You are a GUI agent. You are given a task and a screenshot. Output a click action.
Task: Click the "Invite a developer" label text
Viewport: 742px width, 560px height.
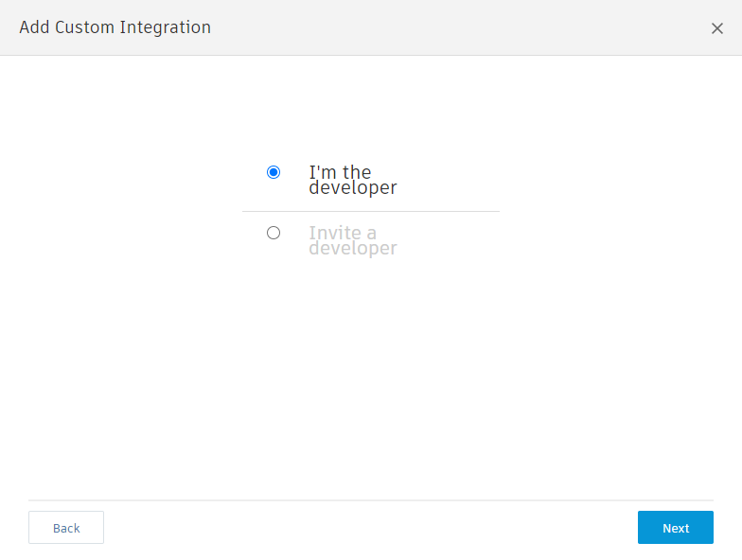(352, 240)
